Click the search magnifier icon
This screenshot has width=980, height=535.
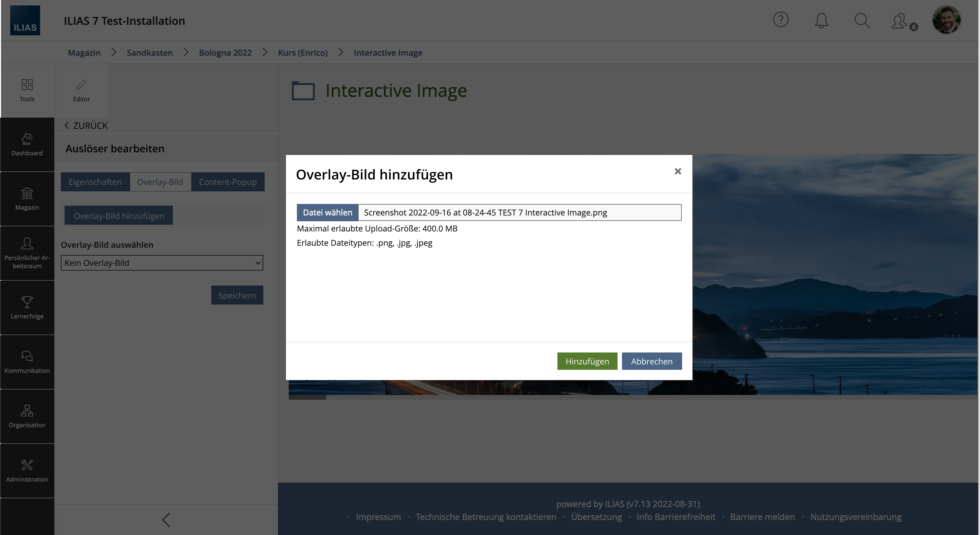(862, 20)
